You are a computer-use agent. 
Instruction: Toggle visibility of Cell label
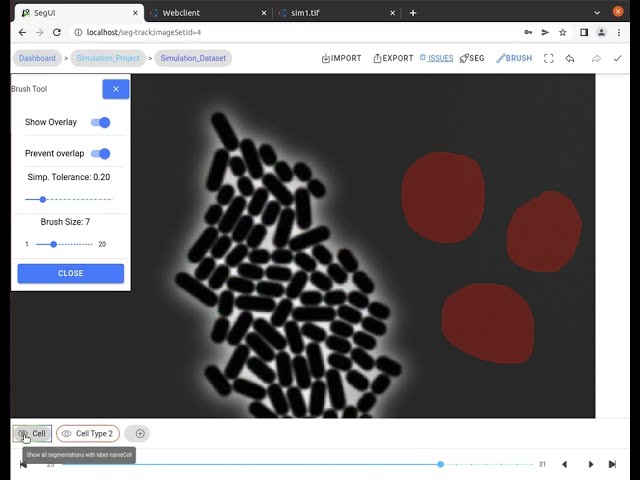click(23, 433)
